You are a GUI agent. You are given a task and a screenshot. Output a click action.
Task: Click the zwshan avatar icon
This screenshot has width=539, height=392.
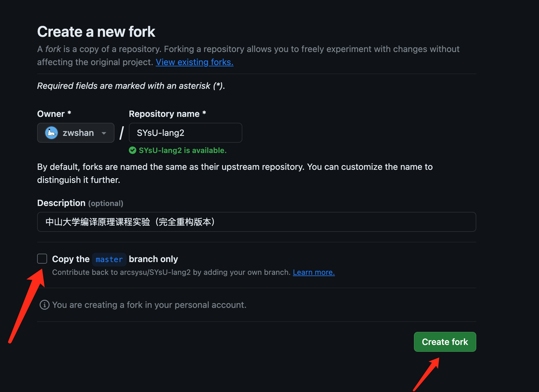(51, 132)
